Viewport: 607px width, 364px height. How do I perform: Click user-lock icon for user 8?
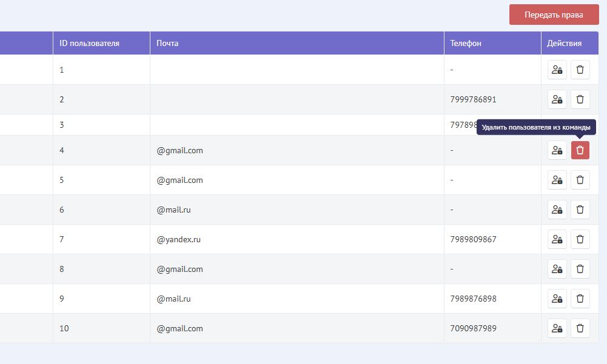pyautogui.click(x=557, y=269)
